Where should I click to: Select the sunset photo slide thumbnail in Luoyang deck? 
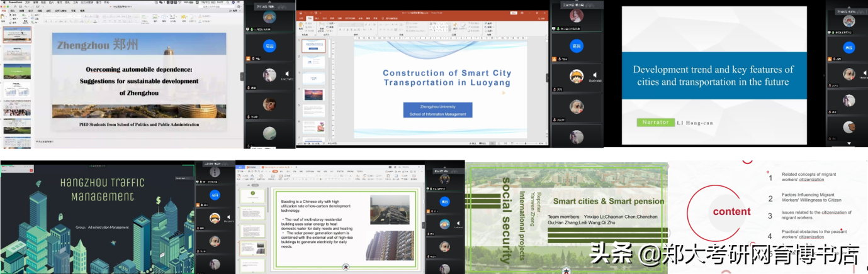click(313, 95)
